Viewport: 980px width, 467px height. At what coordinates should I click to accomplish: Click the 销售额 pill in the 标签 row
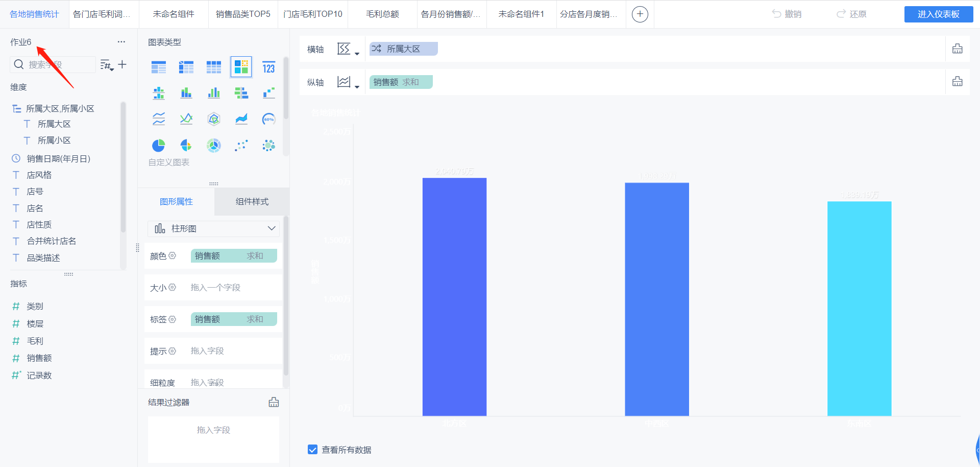234,319
